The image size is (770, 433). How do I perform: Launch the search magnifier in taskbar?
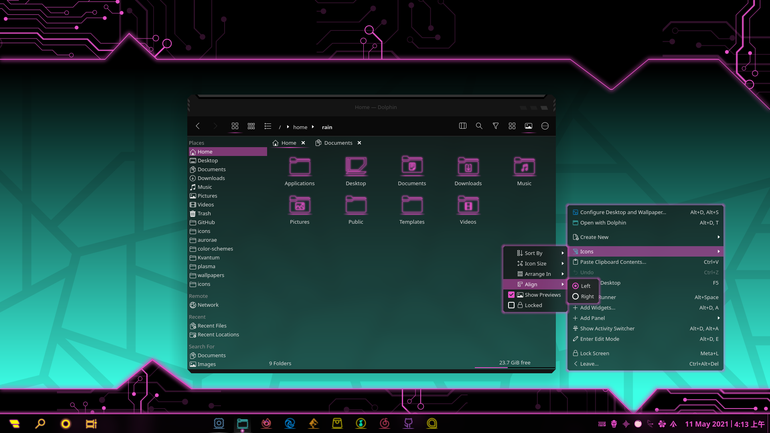coord(40,423)
